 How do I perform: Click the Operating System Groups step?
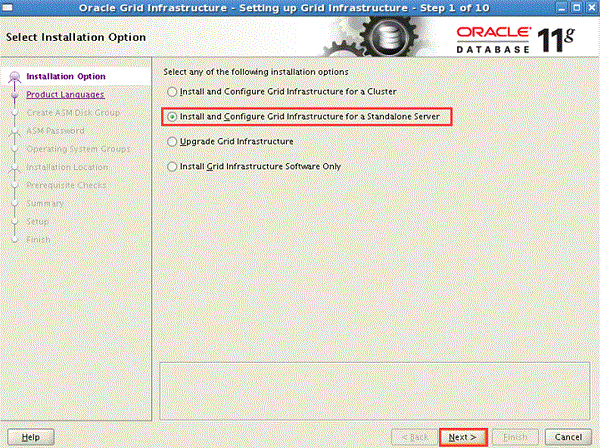click(78, 149)
